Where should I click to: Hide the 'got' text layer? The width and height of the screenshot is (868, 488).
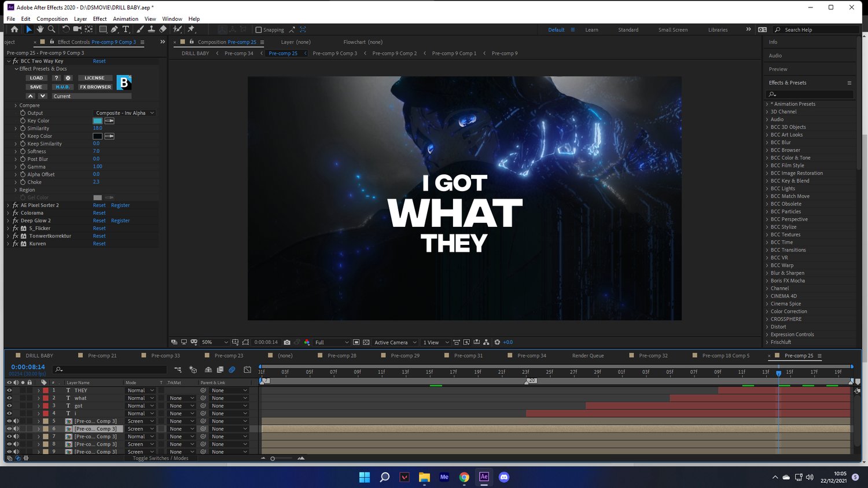pos(9,406)
